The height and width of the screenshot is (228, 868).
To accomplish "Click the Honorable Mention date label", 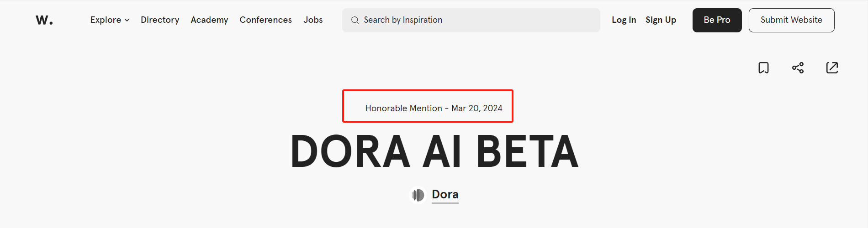I will 434,109.
